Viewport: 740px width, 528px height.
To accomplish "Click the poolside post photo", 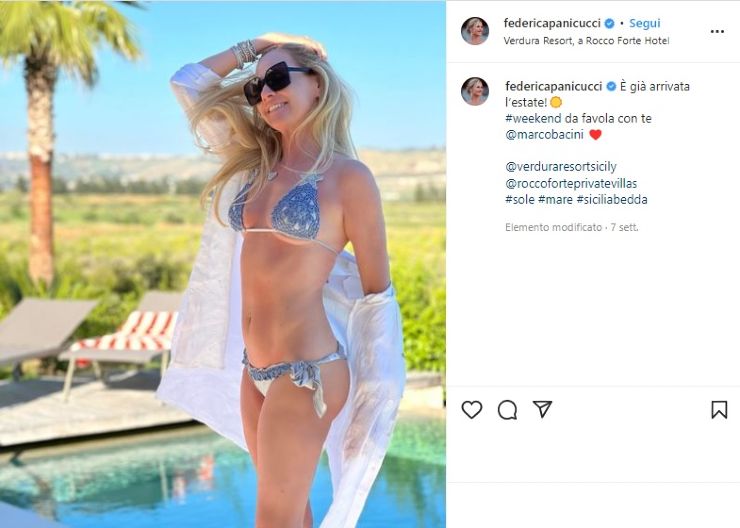I will tap(223, 264).
